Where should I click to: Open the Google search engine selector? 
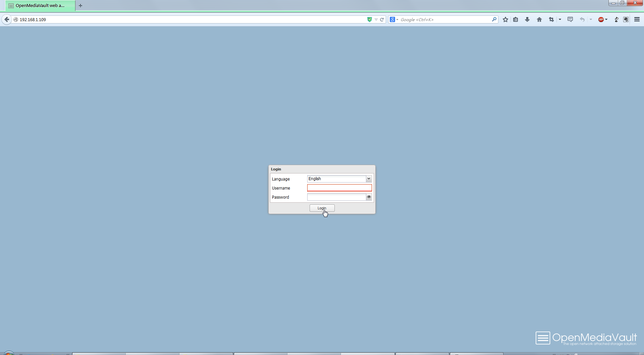394,19
